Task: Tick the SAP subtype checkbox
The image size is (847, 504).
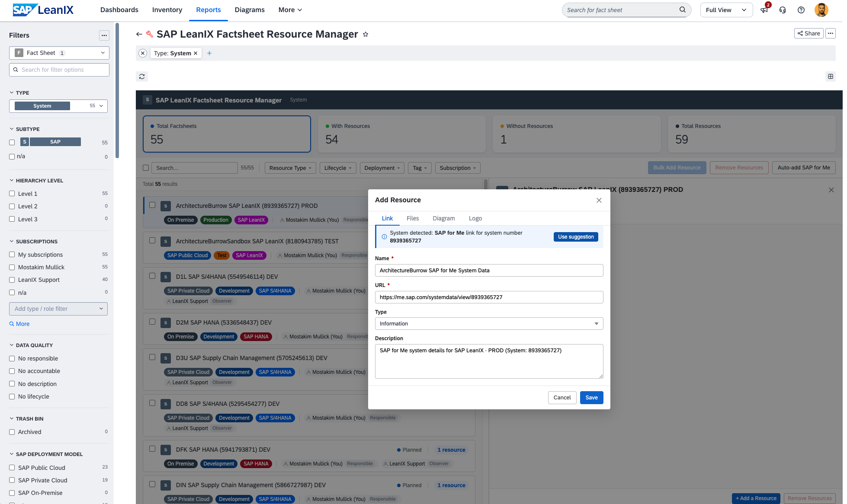Action: point(12,142)
